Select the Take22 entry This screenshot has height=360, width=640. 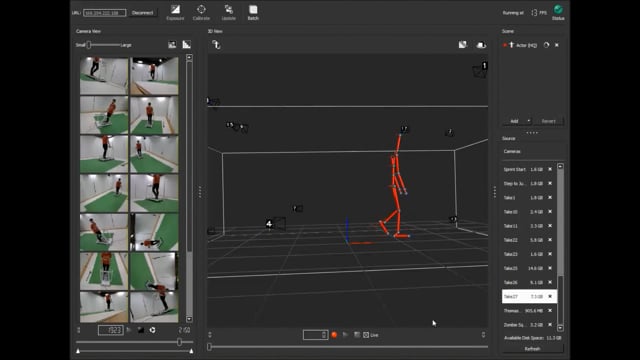529,240
